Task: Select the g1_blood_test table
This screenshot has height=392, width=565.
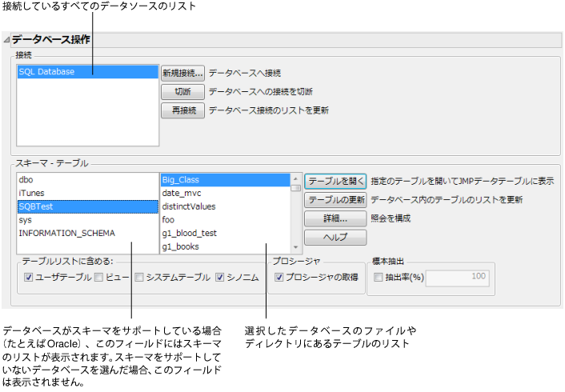Action: pyautogui.click(x=225, y=233)
